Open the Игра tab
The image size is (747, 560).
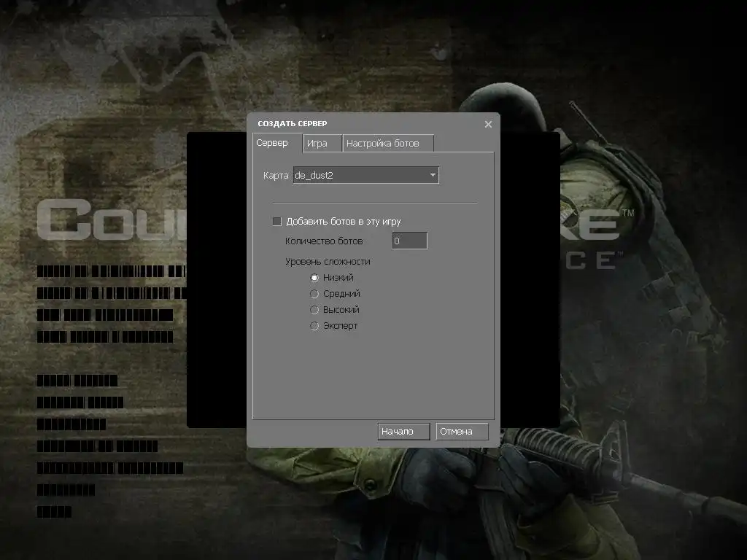tap(322, 144)
